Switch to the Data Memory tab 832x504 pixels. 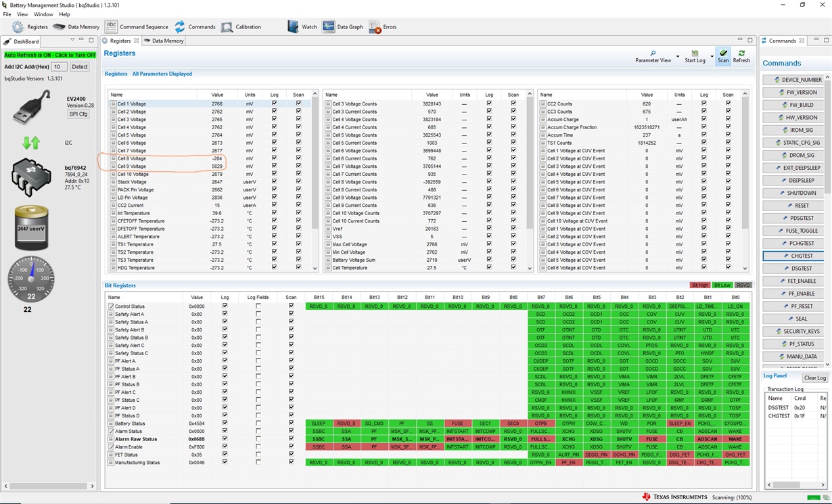tap(164, 41)
